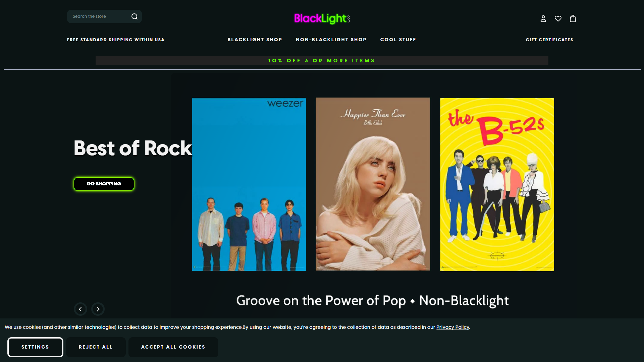The height and width of the screenshot is (362, 644).
Task: Open the Privacy Policy link
Action: click(452, 327)
